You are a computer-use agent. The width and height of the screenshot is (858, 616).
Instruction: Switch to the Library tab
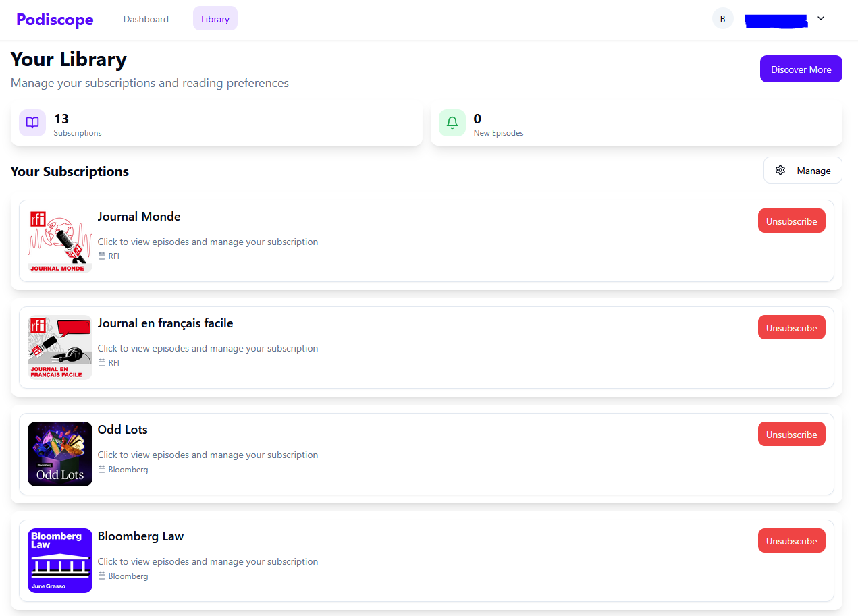215,19
